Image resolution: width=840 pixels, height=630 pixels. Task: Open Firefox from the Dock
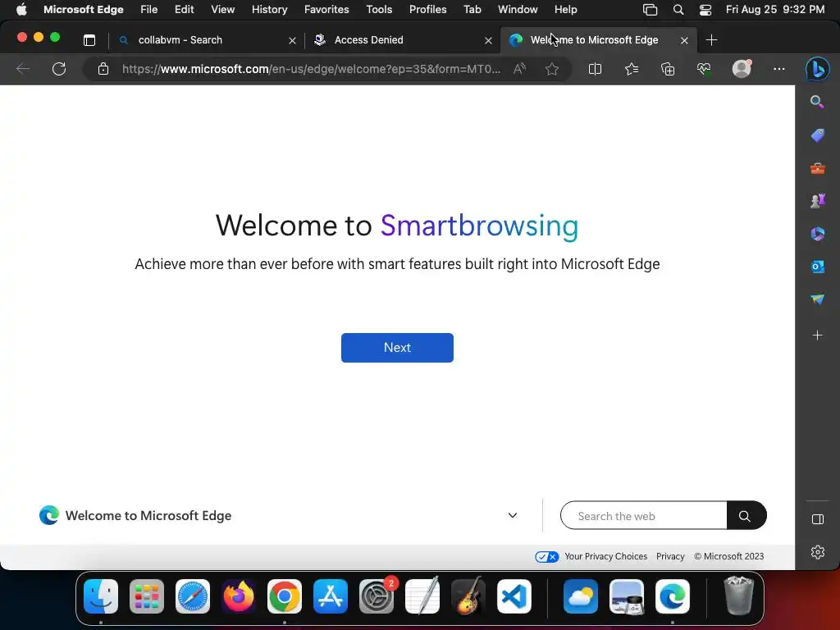[239, 596]
